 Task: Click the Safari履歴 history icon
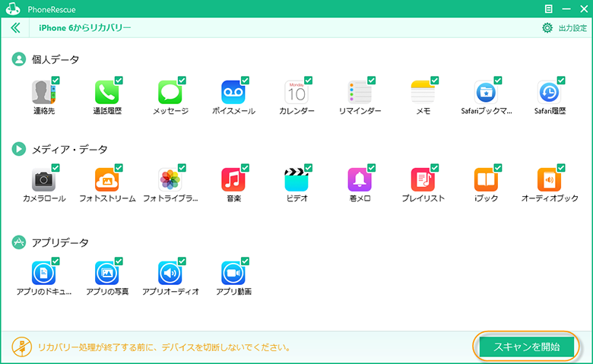[549, 92]
